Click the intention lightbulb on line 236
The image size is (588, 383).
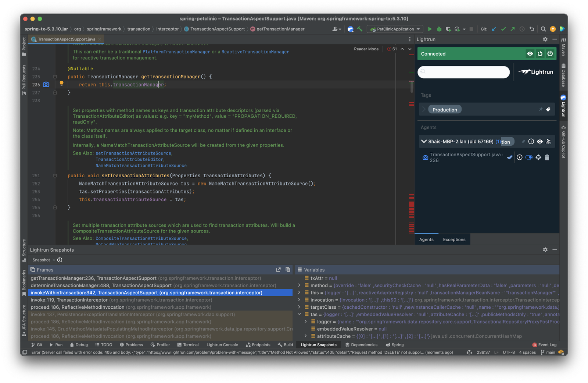coord(61,84)
